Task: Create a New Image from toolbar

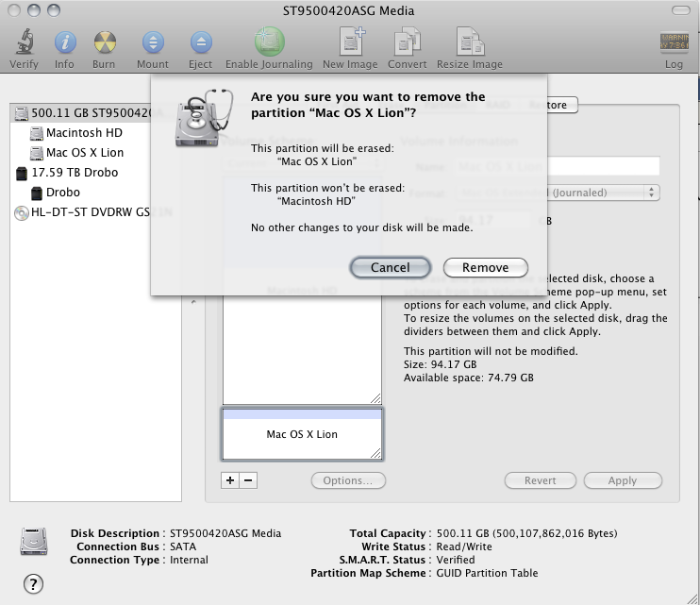Action: click(x=351, y=42)
